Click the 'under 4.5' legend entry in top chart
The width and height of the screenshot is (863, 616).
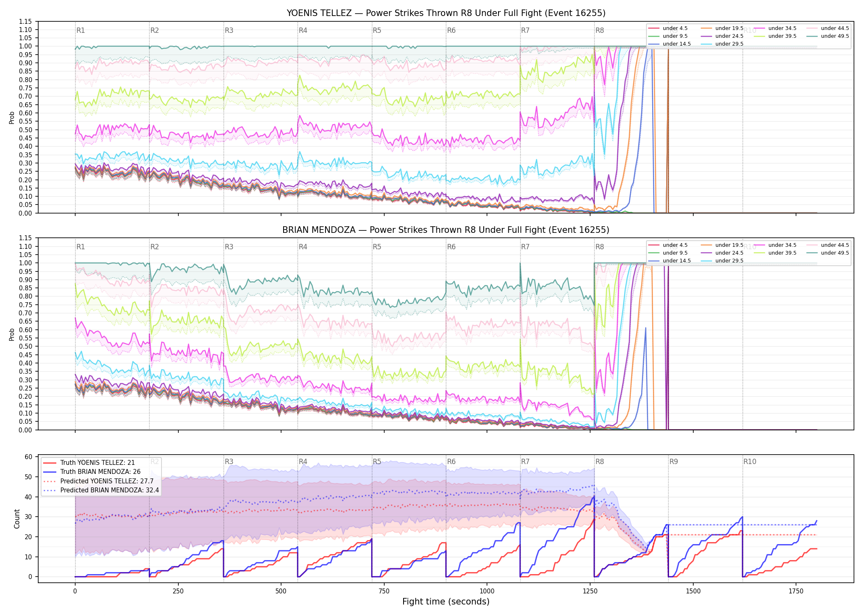click(668, 28)
